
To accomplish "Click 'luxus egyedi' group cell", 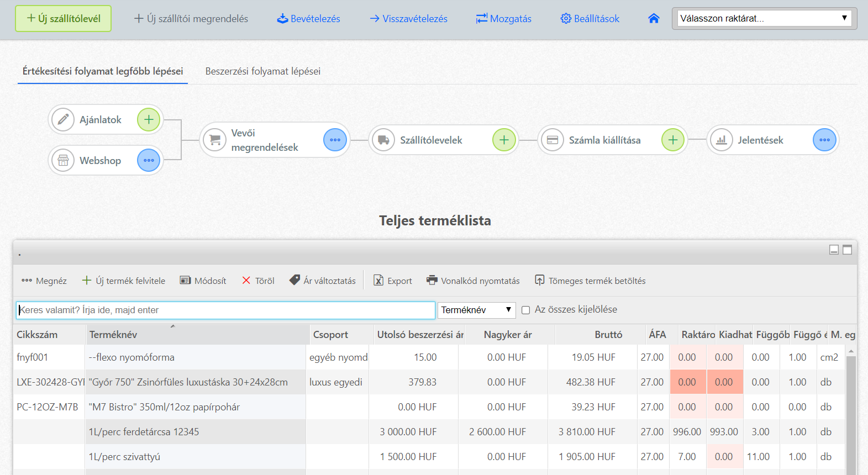I will point(337,382).
